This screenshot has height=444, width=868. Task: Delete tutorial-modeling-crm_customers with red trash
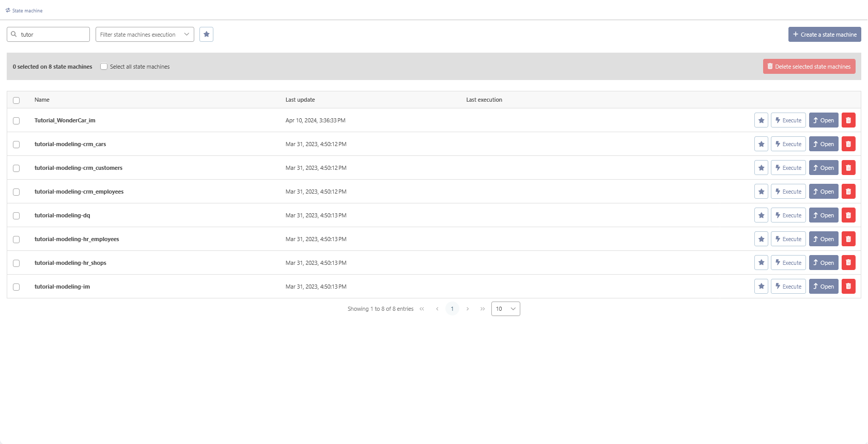click(x=848, y=168)
